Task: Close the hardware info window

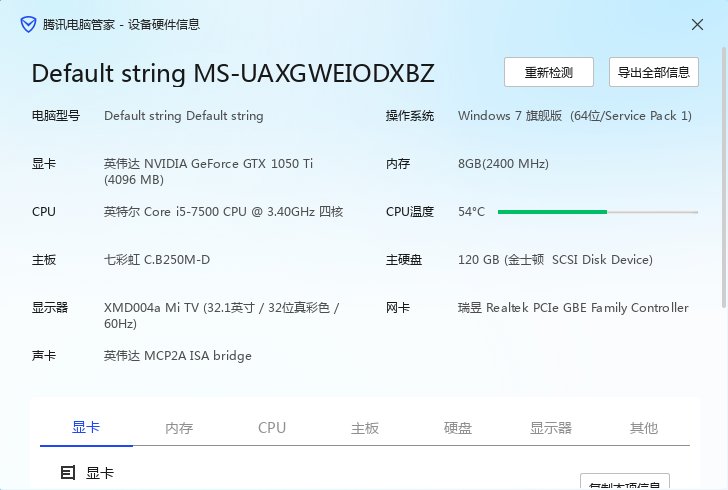Action: 697,25
